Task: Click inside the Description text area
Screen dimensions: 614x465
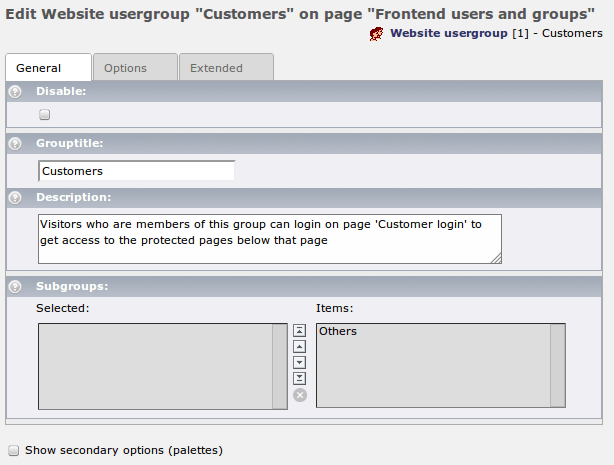Action: pos(268,238)
